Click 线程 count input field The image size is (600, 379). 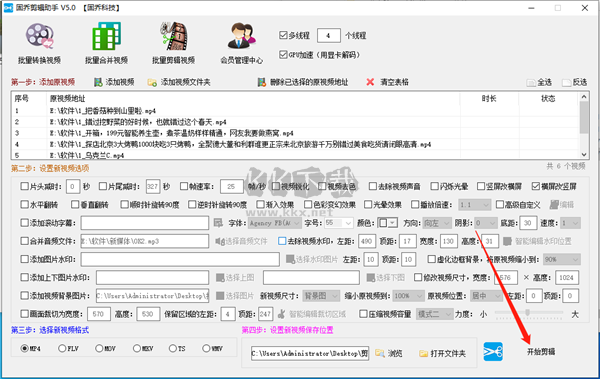click(328, 36)
